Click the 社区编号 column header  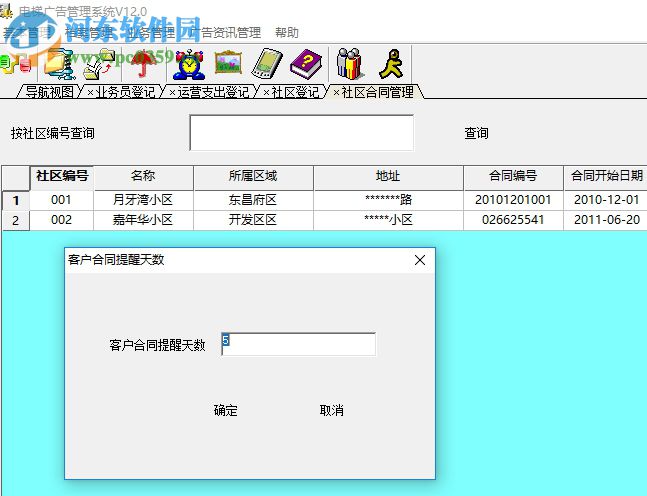point(62,178)
